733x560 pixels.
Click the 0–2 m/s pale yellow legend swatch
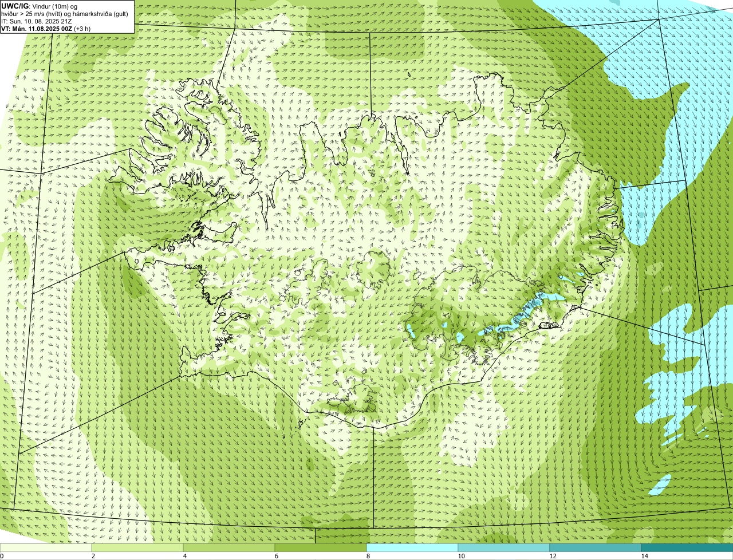coord(46,547)
